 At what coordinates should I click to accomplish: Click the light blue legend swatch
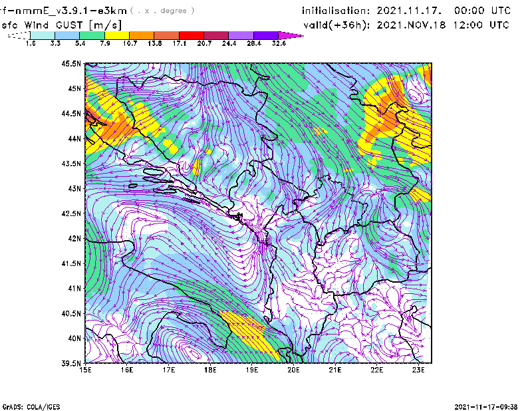(67, 35)
